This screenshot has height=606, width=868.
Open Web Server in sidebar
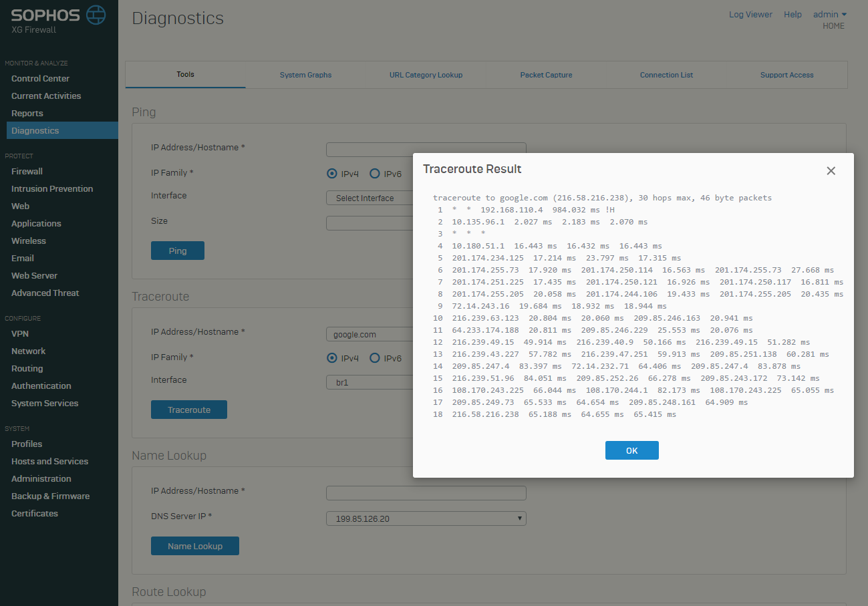[34, 275]
